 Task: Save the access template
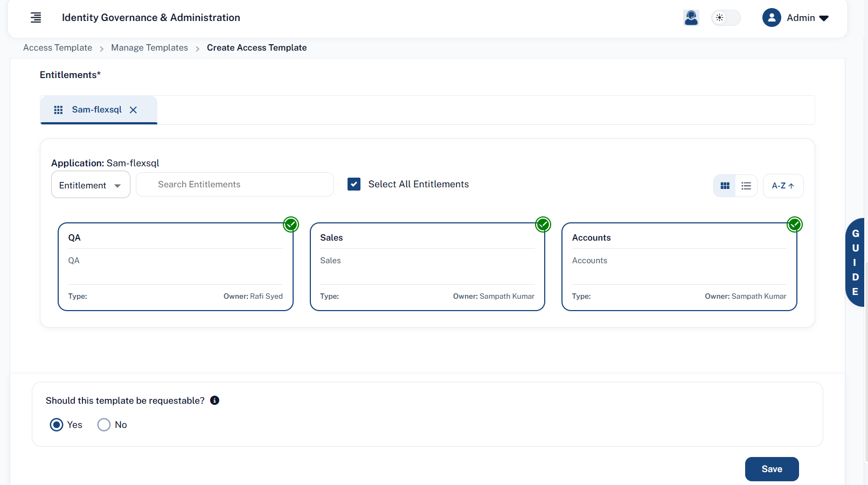[772, 469]
